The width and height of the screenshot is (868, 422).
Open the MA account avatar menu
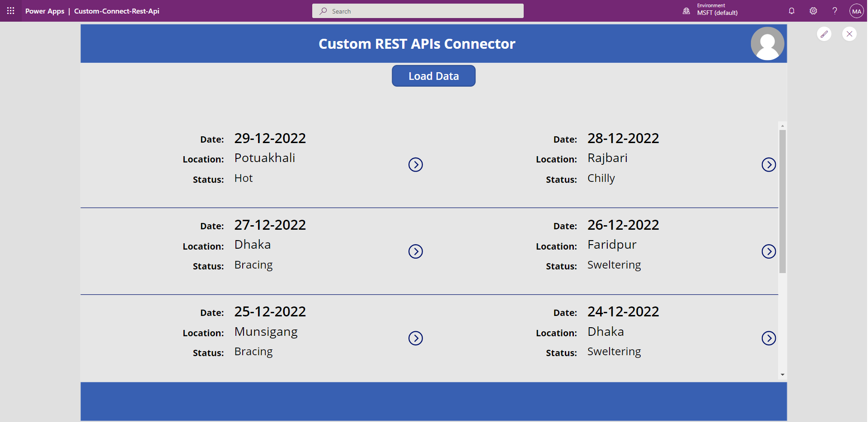pos(856,11)
